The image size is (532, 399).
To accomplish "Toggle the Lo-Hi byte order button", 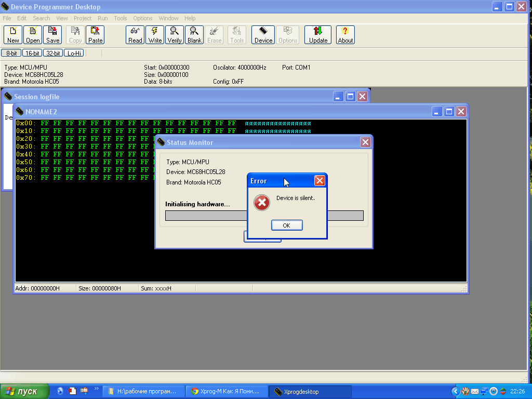I will tap(74, 54).
